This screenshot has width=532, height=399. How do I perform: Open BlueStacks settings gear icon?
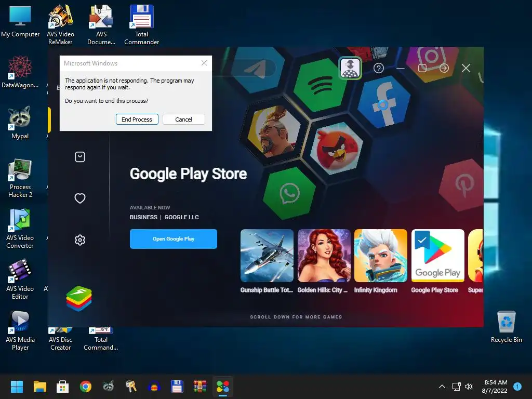[x=80, y=240]
